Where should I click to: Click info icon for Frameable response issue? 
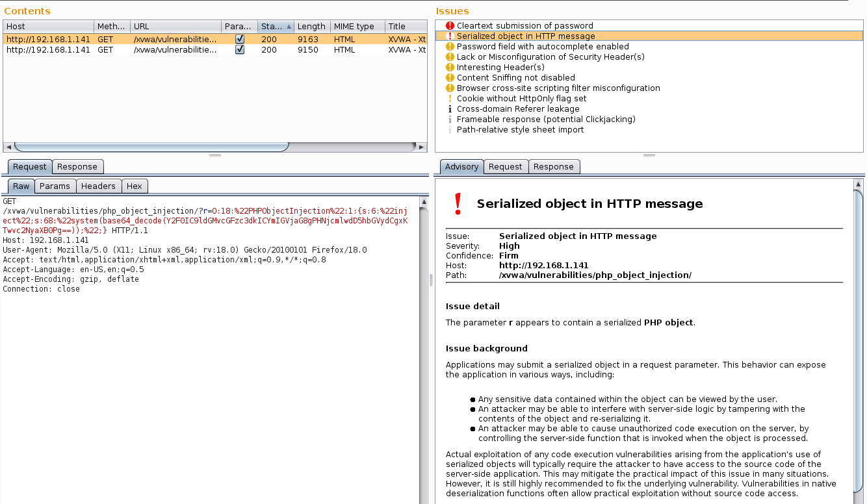[x=450, y=120]
